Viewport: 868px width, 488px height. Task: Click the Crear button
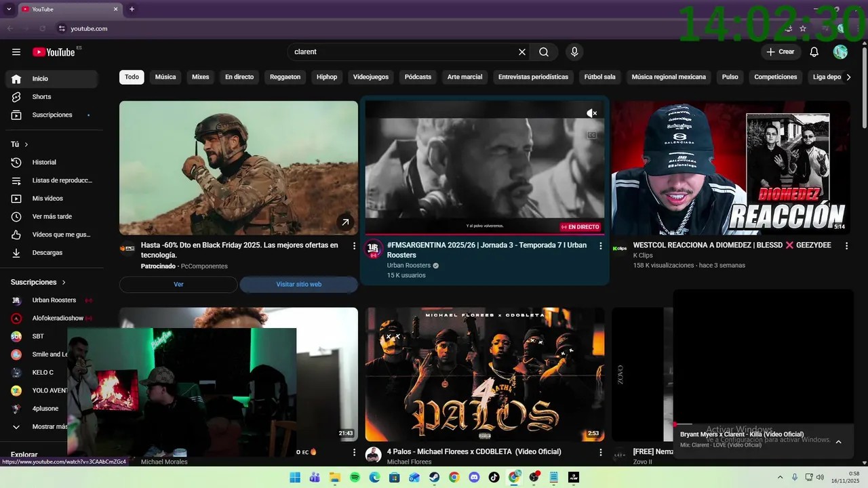[x=781, y=52]
